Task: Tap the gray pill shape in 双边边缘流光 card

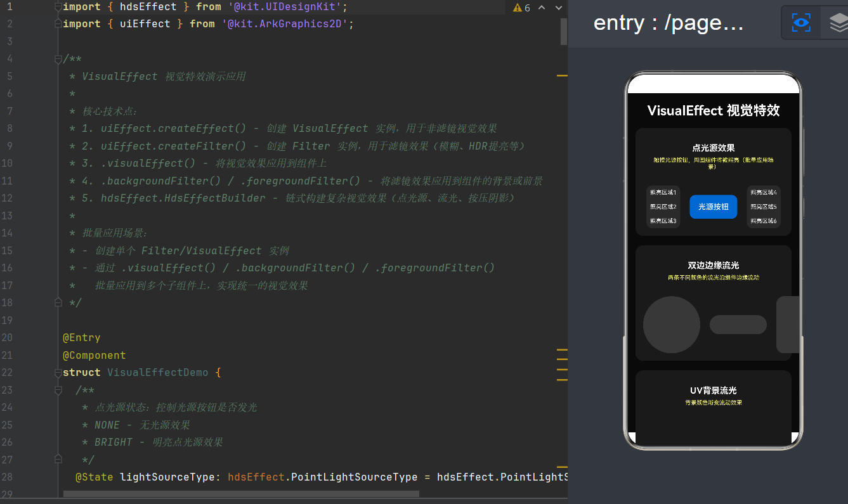Action: click(738, 325)
